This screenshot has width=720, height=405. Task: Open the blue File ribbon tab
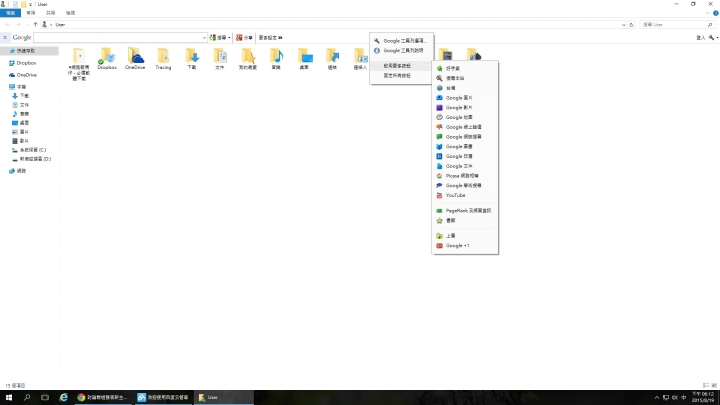pyautogui.click(x=10, y=13)
